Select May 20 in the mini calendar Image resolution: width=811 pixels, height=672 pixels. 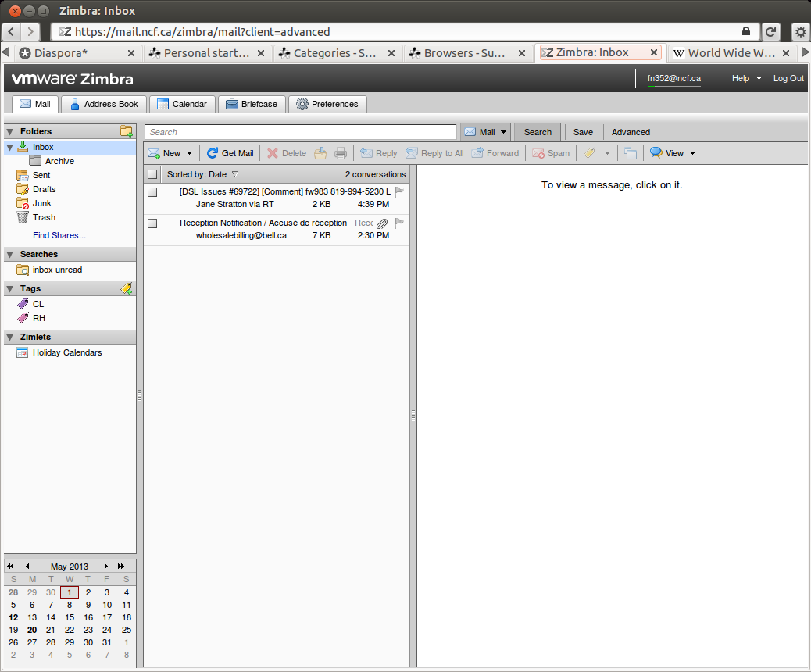coord(32,630)
